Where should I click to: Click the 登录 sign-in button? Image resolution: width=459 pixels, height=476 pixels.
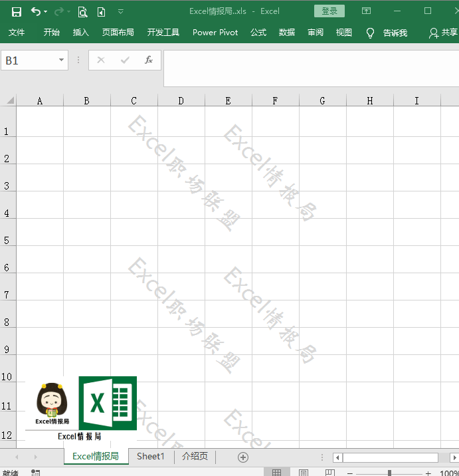click(329, 11)
